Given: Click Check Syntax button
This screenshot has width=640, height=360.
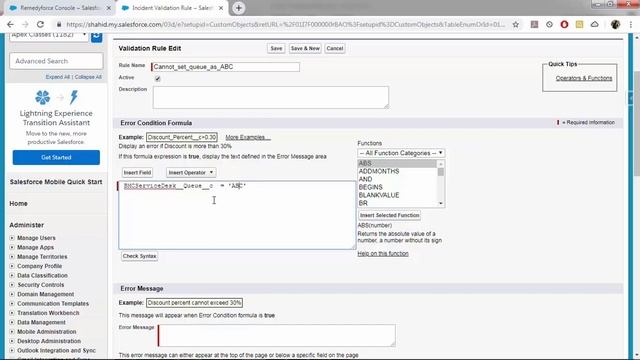Looking at the screenshot, I should tap(140, 256).
